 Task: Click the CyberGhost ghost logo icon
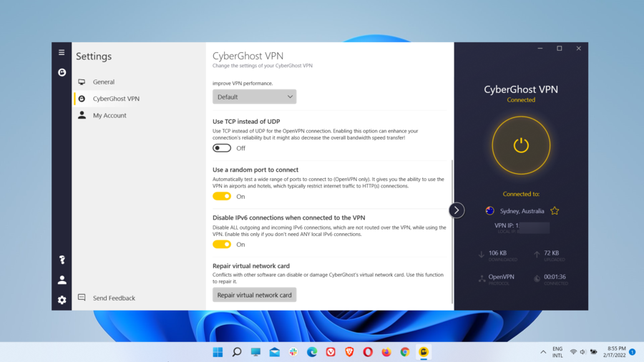tap(62, 72)
